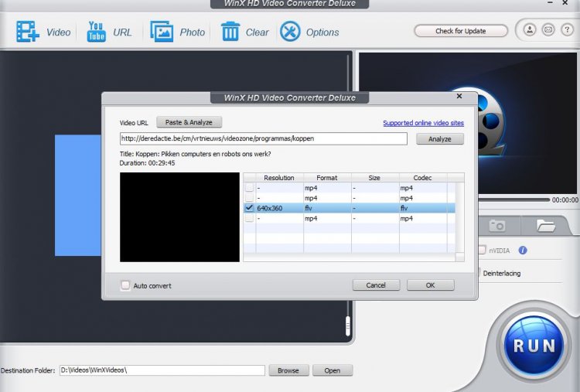Open Supported online video sites link
This screenshot has height=392, width=580.
click(423, 123)
